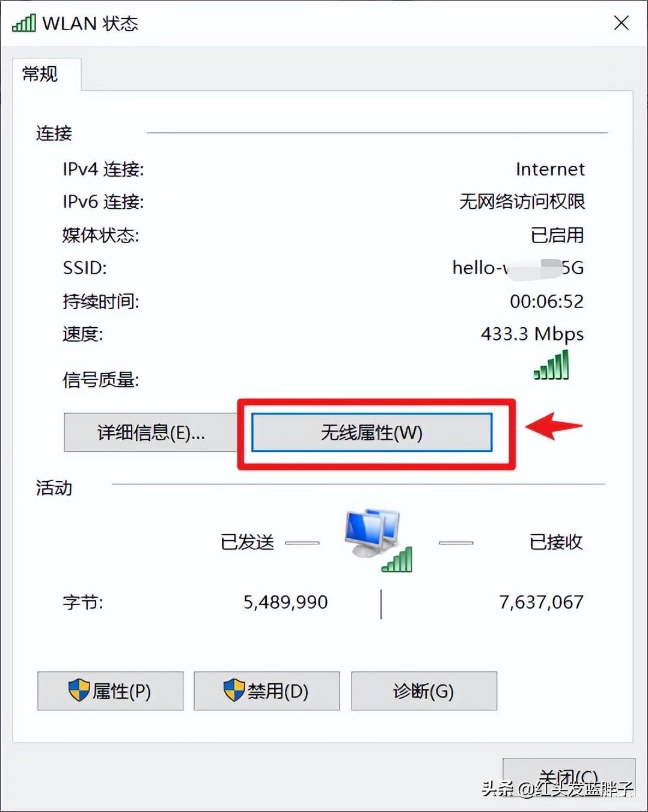Click the shield icon on Properties button

coord(79,691)
